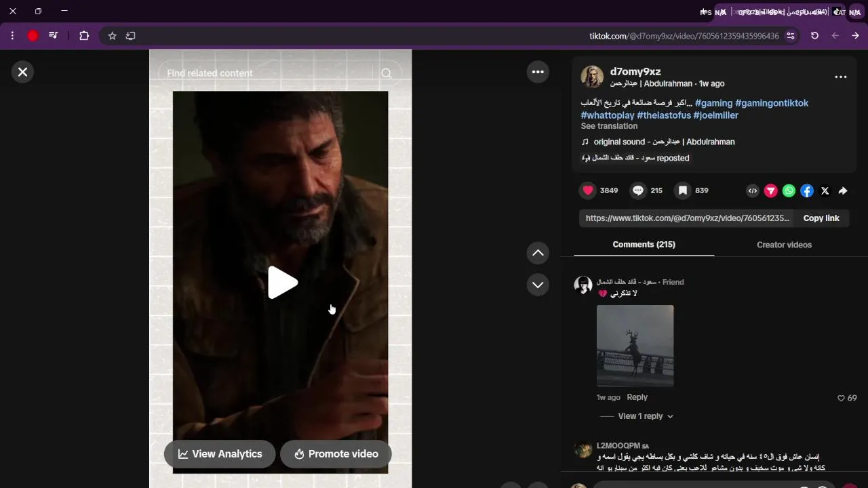Image resolution: width=868 pixels, height=488 pixels.
Task: Go to the next video with down arrow
Action: point(538,285)
